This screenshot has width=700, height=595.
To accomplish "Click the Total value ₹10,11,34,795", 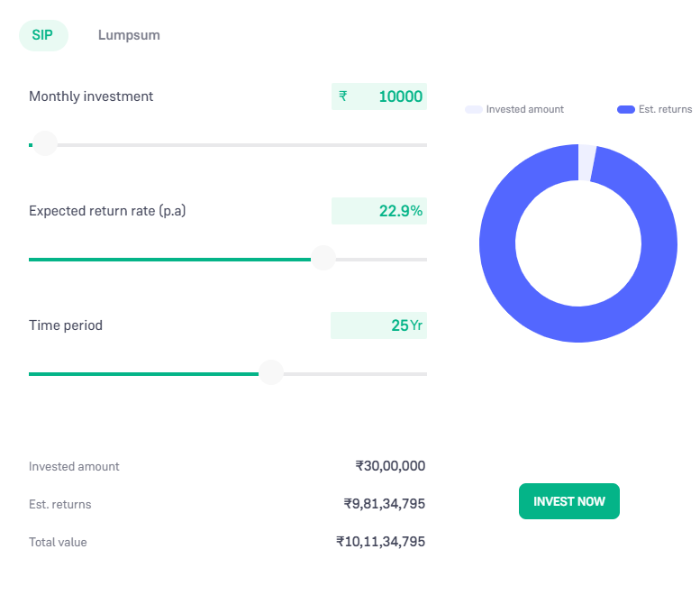I will [x=381, y=542].
